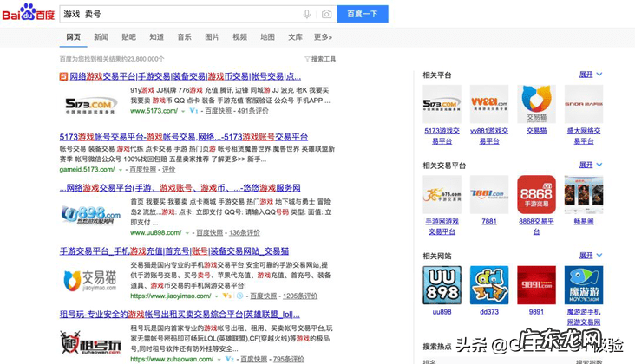Click the V3 badge beside jiaoyimao.com
This screenshot has height=364, width=635.
coord(227,296)
